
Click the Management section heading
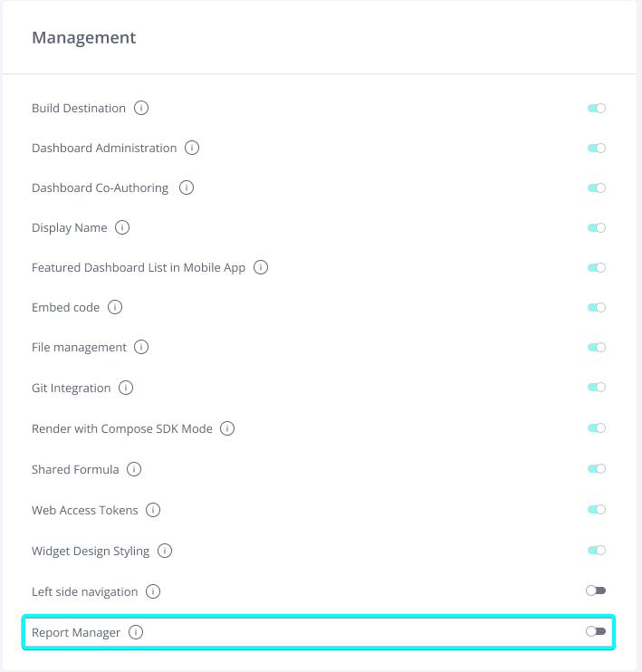coord(84,38)
